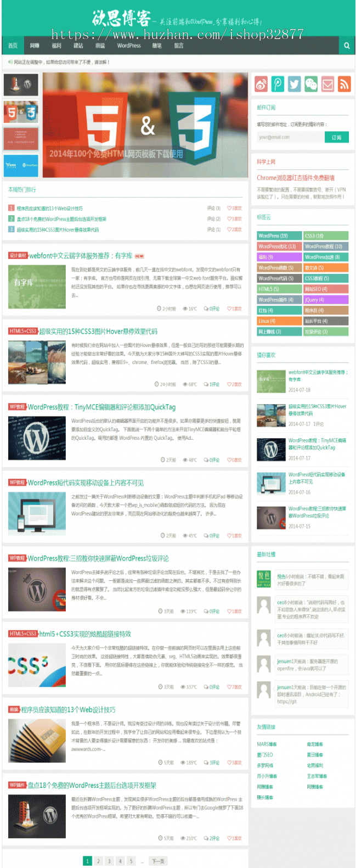This screenshot has width=356, height=868.
Task: Go to the 建站 navigation item
Action: click(x=78, y=46)
